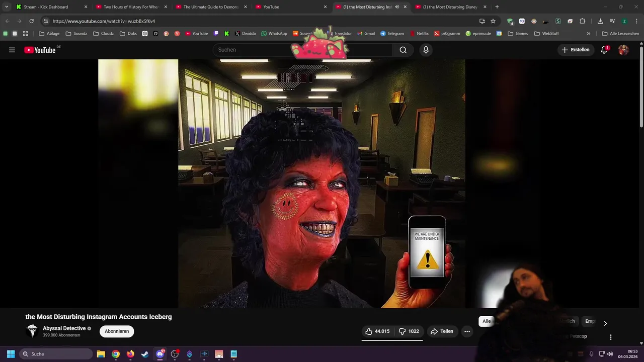The height and width of the screenshot is (362, 644).
Task: Open the WhatsApp bookmark
Action: (274, 34)
